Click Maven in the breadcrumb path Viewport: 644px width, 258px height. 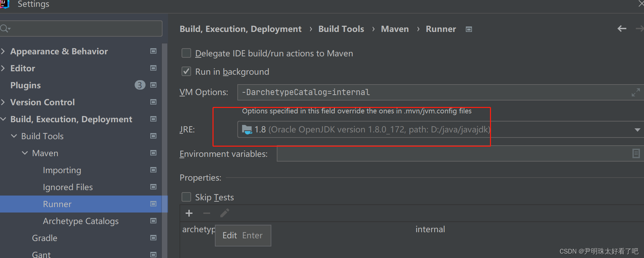click(x=394, y=29)
